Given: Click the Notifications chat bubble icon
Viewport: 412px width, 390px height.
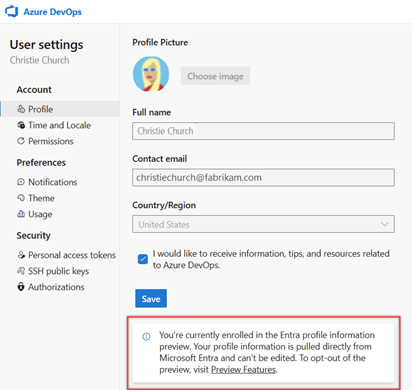Looking at the screenshot, I should (x=21, y=182).
